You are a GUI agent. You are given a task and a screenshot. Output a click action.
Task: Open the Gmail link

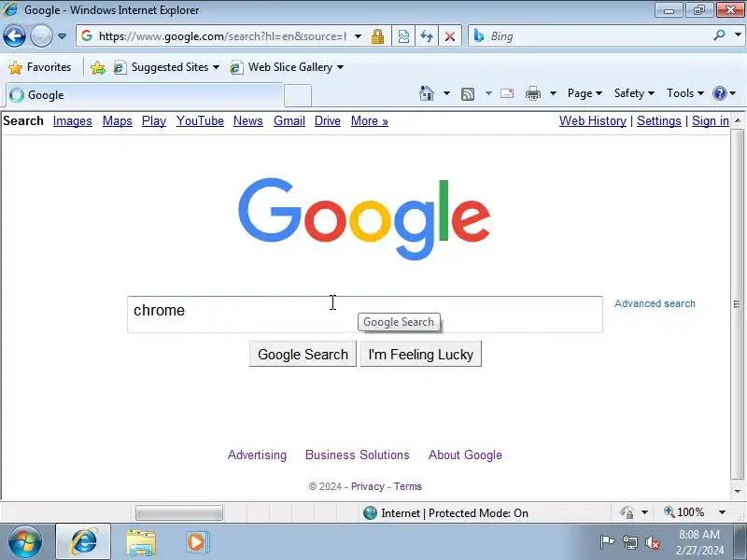[x=289, y=121]
